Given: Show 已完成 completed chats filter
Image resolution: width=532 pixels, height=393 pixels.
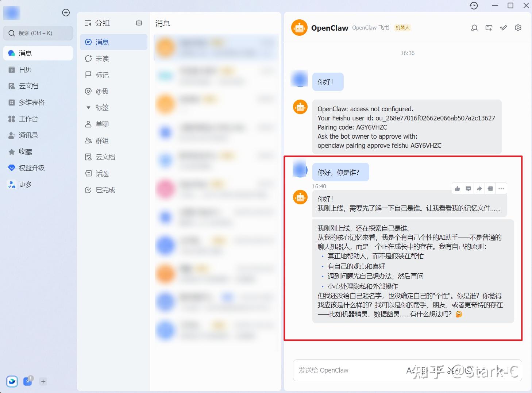Looking at the screenshot, I should 113,190.
